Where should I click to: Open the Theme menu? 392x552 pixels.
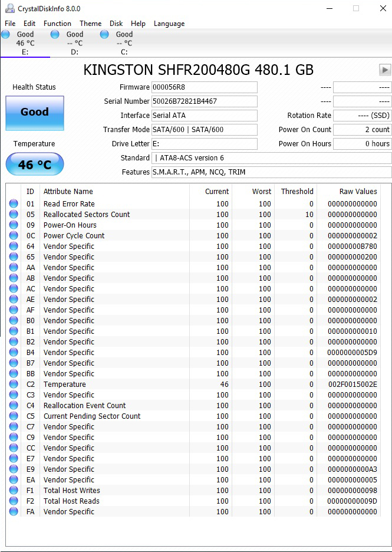[x=90, y=24]
